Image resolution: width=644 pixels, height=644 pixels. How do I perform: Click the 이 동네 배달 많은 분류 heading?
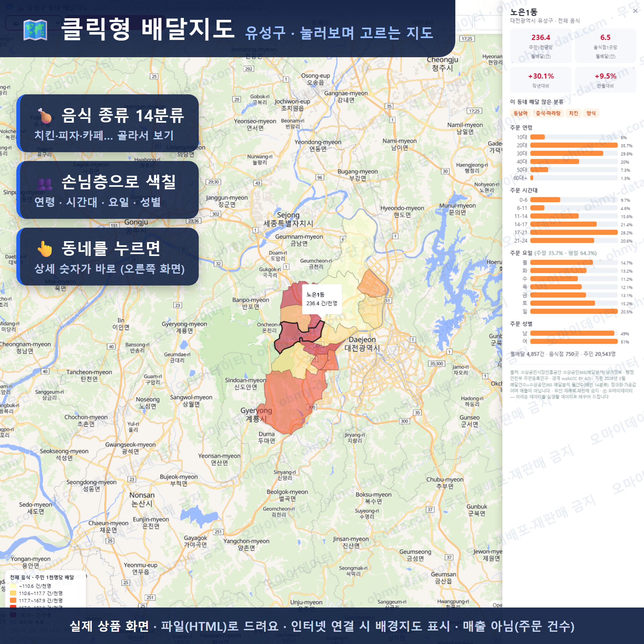click(x=537, y=102)
